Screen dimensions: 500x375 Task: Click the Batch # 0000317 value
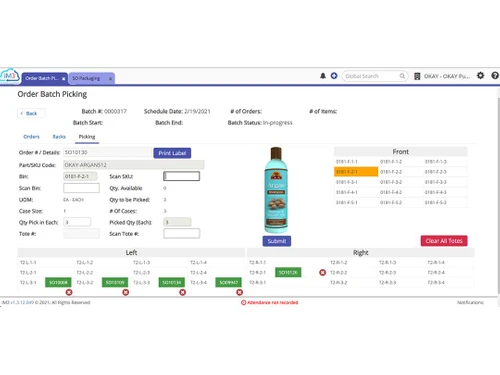pyautogui.click(x=115, y=111)
